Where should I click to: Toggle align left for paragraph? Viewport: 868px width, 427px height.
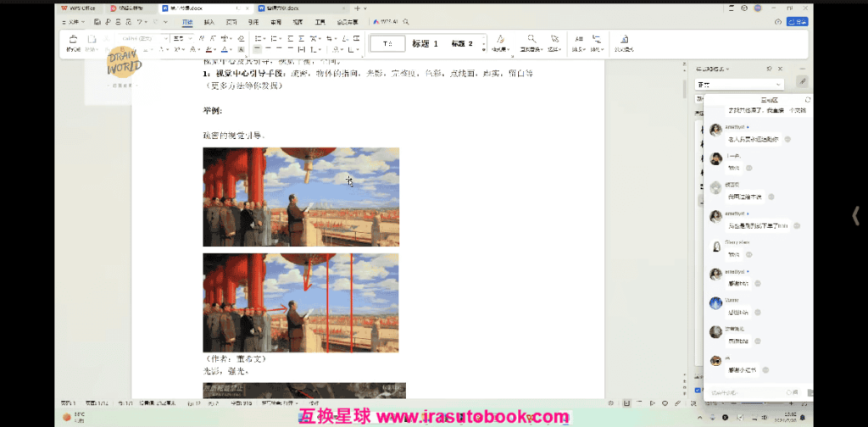click(x=257, y=49)
